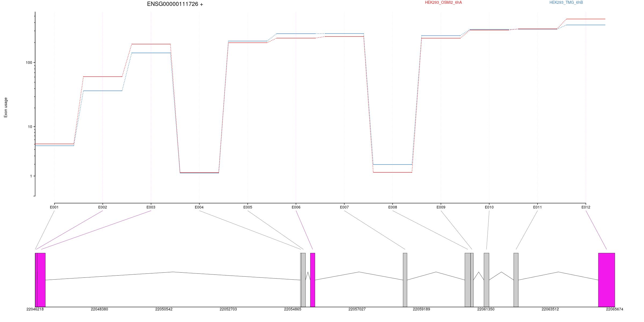The width and height of the screenshot is (644, 322).
Task: Click the E004 axis label
Action: (199, 207)
